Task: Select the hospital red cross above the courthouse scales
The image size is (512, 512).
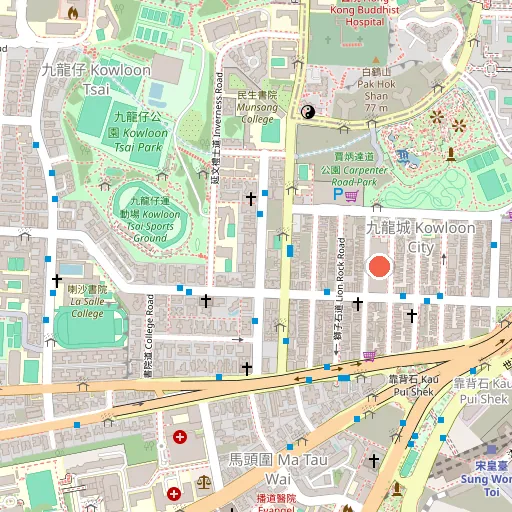Action: pyautogui.click(x=180, y=437)
